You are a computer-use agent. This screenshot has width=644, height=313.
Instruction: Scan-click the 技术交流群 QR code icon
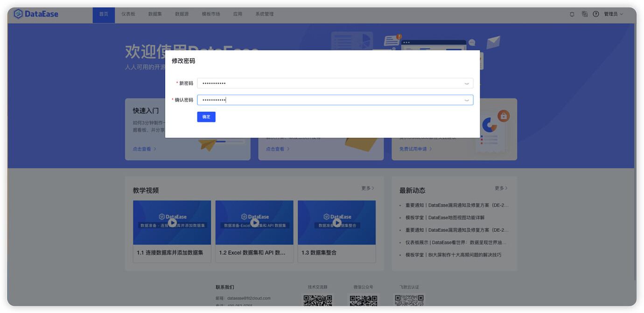[x=318, y=301]
